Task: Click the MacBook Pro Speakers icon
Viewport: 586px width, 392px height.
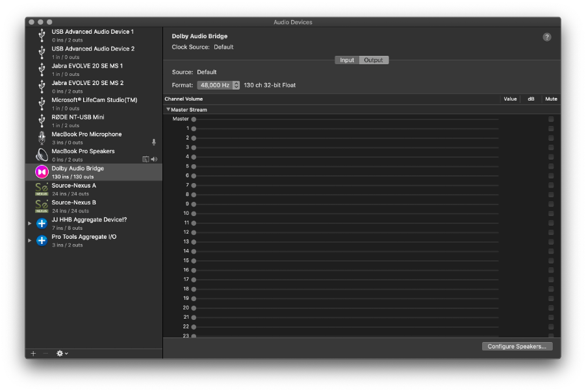Action: (42, 155)
